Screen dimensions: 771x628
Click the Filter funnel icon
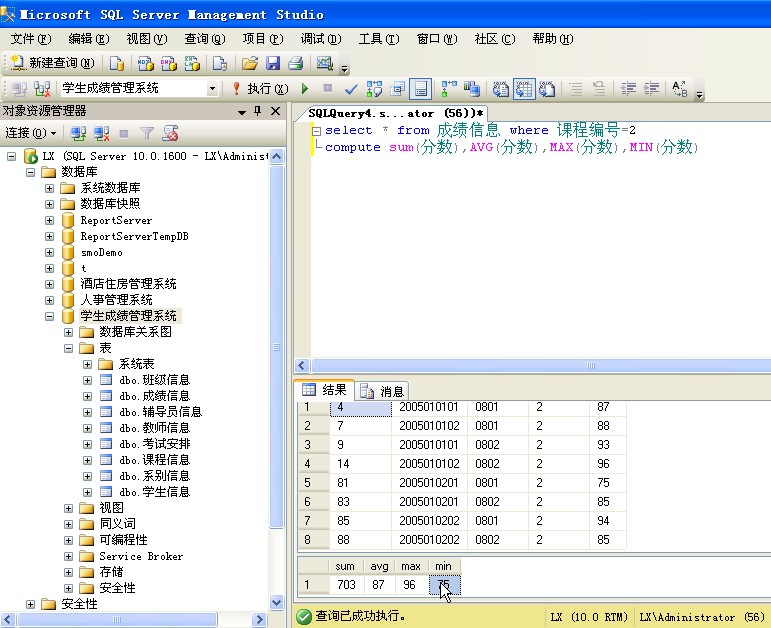[147, 133]
